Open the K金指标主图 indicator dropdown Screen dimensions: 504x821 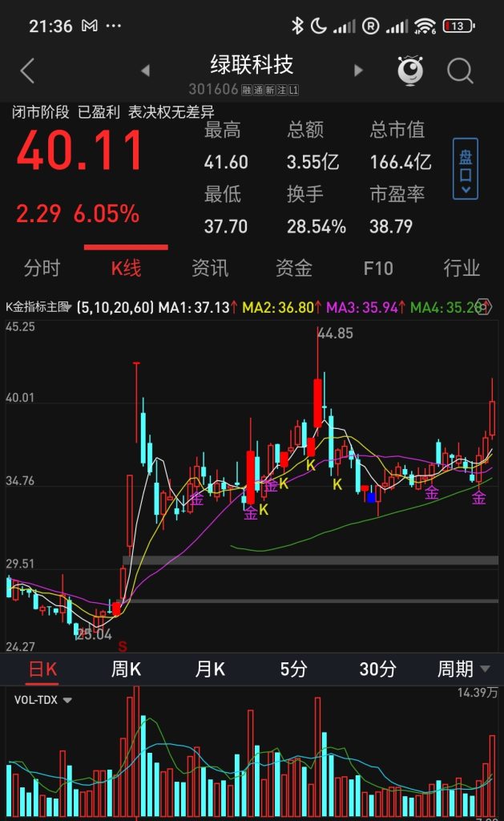[38, 307]
